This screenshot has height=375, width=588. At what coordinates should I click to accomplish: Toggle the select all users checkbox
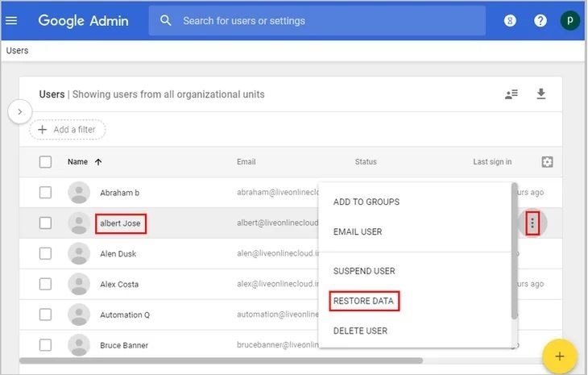[46, 162]
